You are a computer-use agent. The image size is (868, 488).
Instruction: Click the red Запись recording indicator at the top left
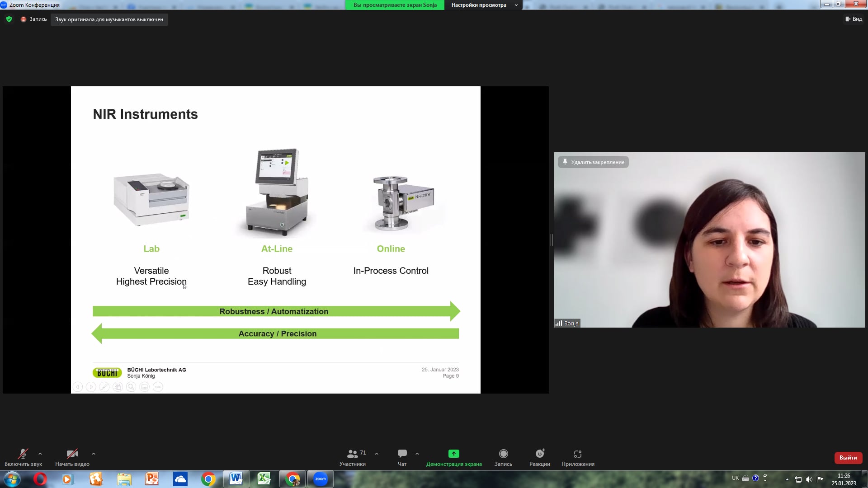click(34, 19)
